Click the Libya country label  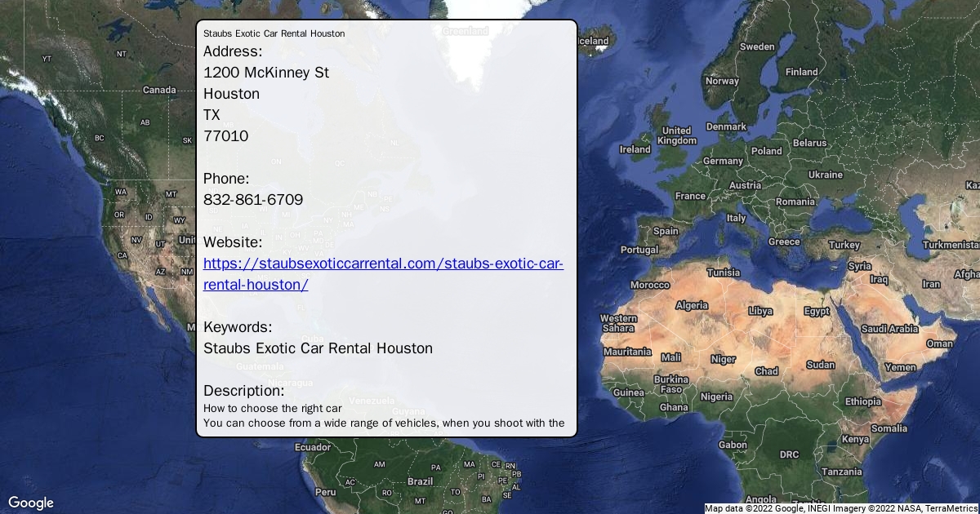760,311
